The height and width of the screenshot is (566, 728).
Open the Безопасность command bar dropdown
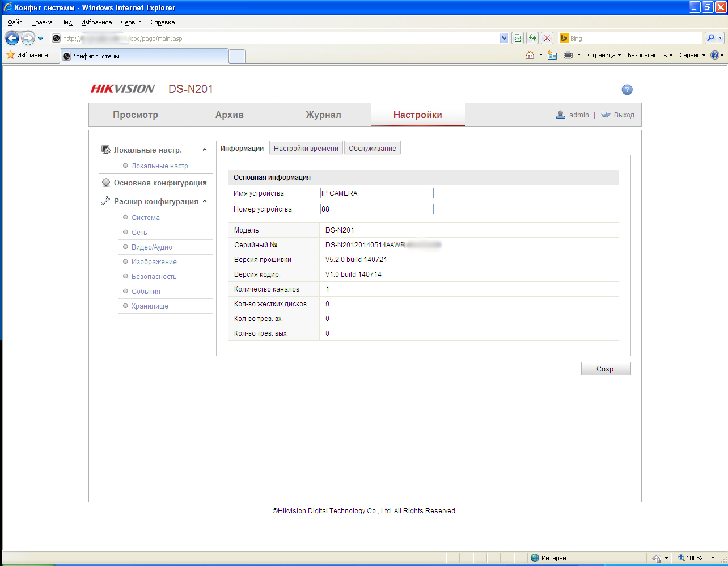coord(650,55)
